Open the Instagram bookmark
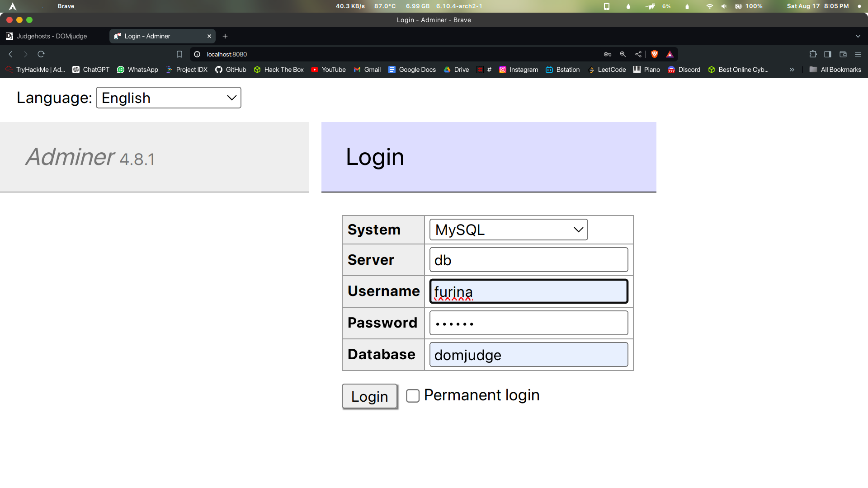Viewport: 868px width, 488px height. (519, 70)
